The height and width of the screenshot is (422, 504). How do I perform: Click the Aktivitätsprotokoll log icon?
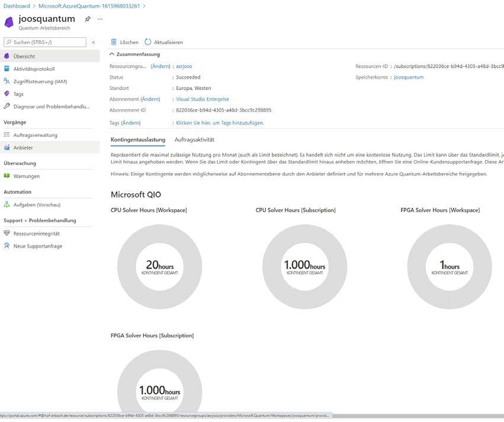click(x=7, y=69)
